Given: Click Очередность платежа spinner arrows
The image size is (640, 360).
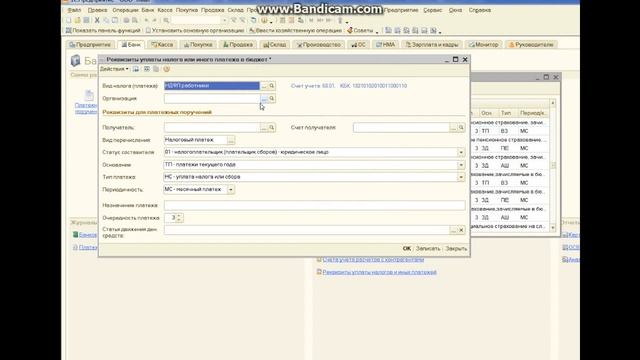Looking at the screenshot, I should click(179, 218).
